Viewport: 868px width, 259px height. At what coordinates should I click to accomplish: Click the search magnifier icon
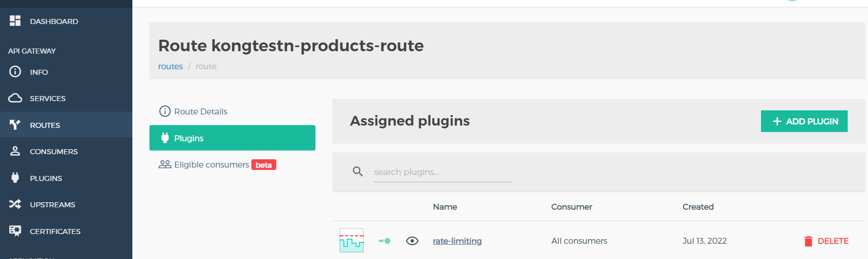(357, 172)
